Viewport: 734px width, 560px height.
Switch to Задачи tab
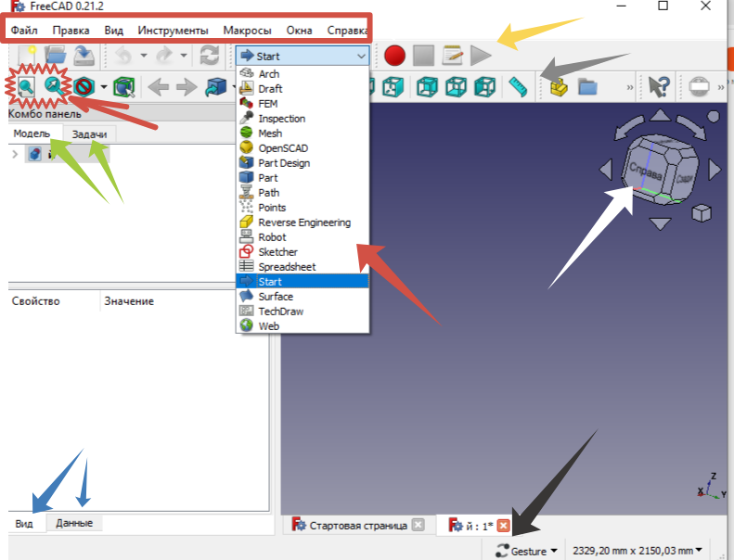click(x=89, y=134)
